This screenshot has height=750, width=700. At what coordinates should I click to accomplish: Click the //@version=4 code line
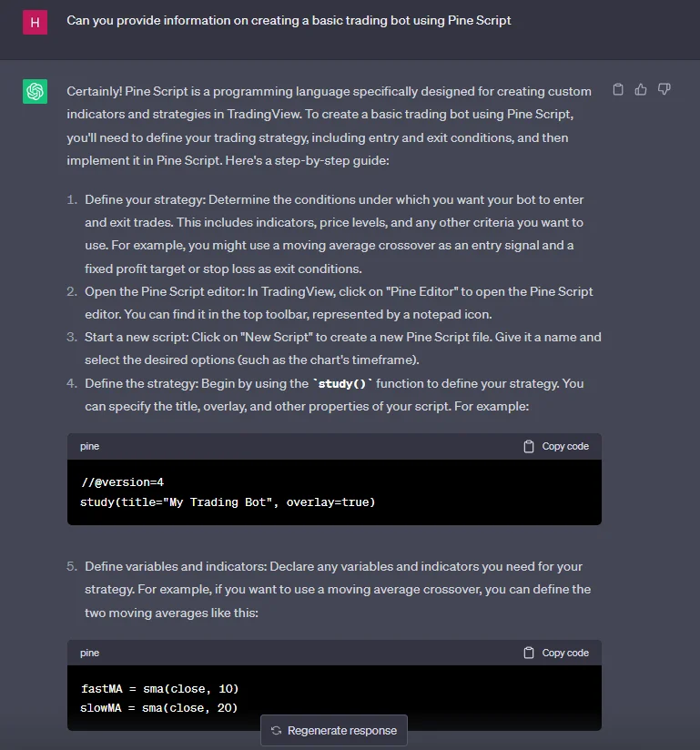(x=122, y=482)
